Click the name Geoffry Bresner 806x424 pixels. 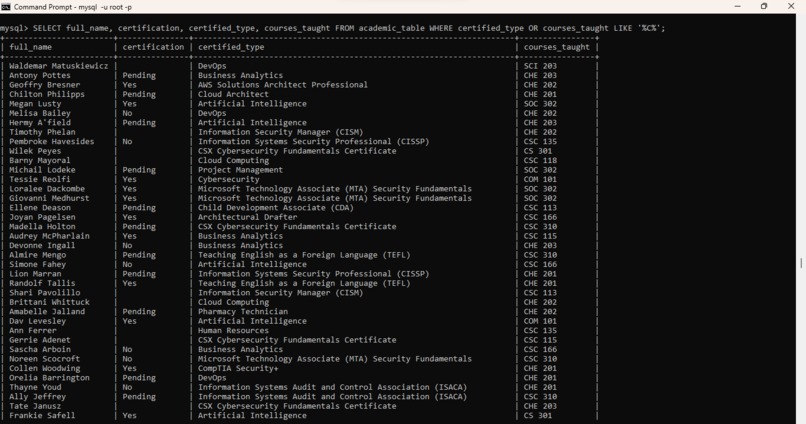click(44, 85)
